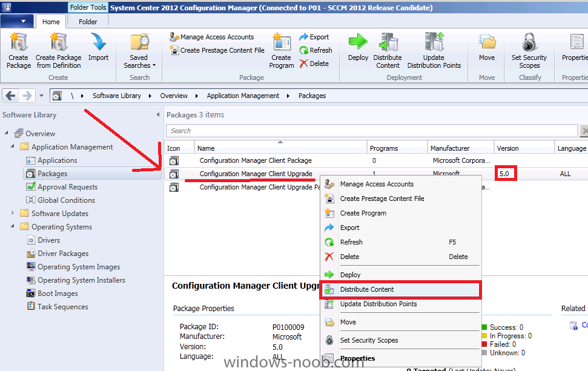Click the Properties icon in ribbon
Screen dimensions: 588x371
[x=576, y=42]
